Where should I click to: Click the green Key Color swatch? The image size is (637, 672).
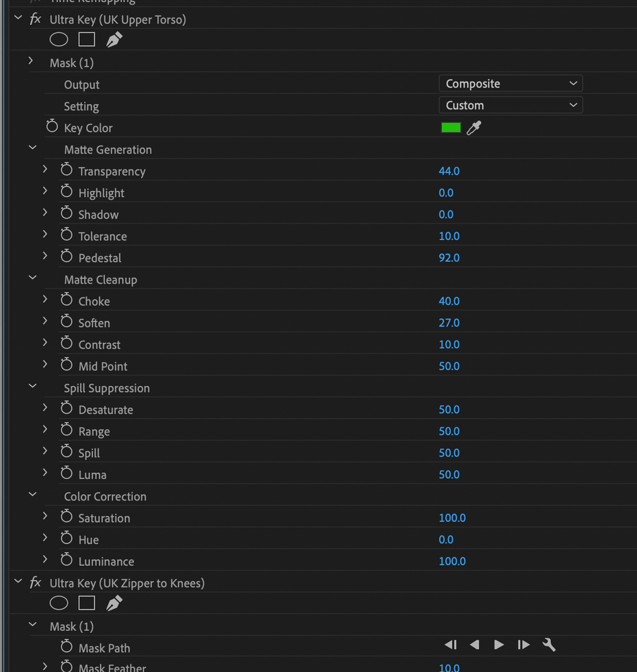point(451,128)
